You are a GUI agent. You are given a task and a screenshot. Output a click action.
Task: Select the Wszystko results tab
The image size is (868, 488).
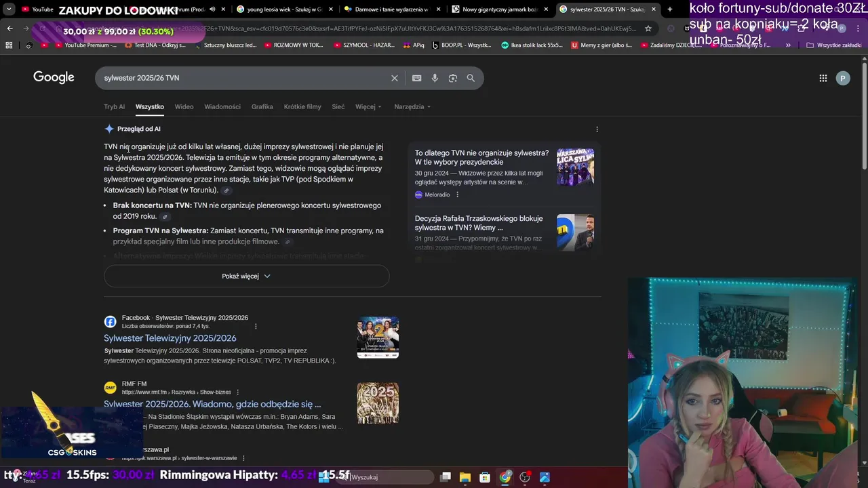pyautogui.click(x=149, y=107)
